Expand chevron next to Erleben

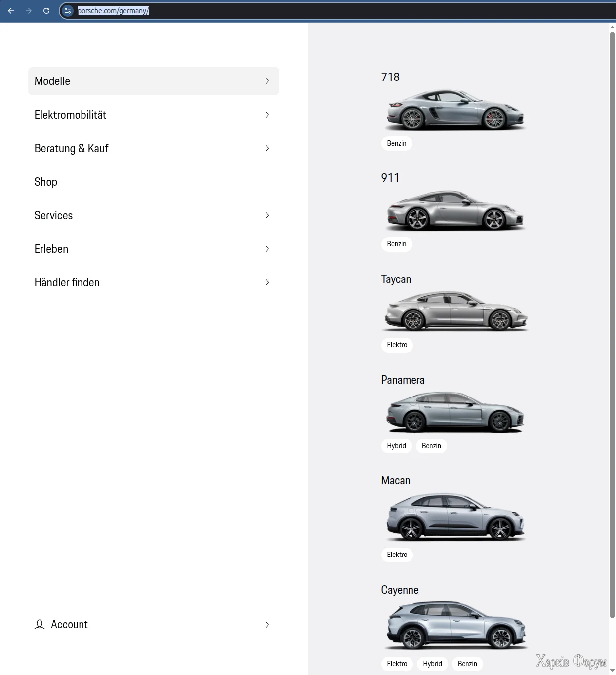click(267, 249)
